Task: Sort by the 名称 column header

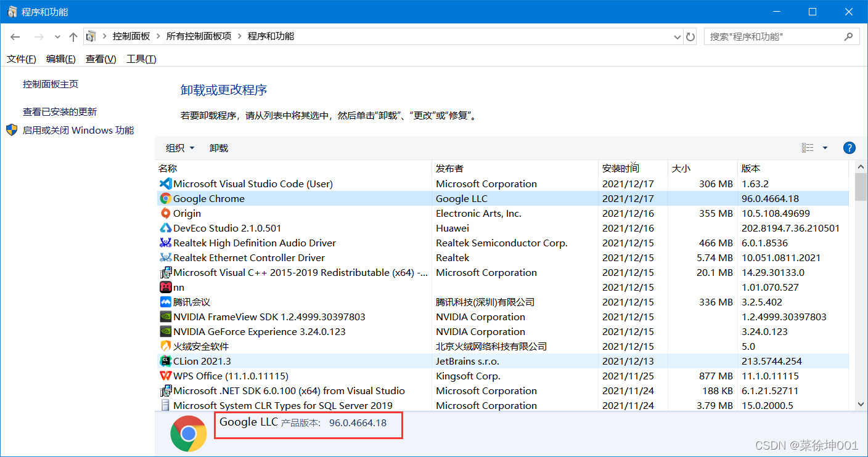Action: [293, 168]
